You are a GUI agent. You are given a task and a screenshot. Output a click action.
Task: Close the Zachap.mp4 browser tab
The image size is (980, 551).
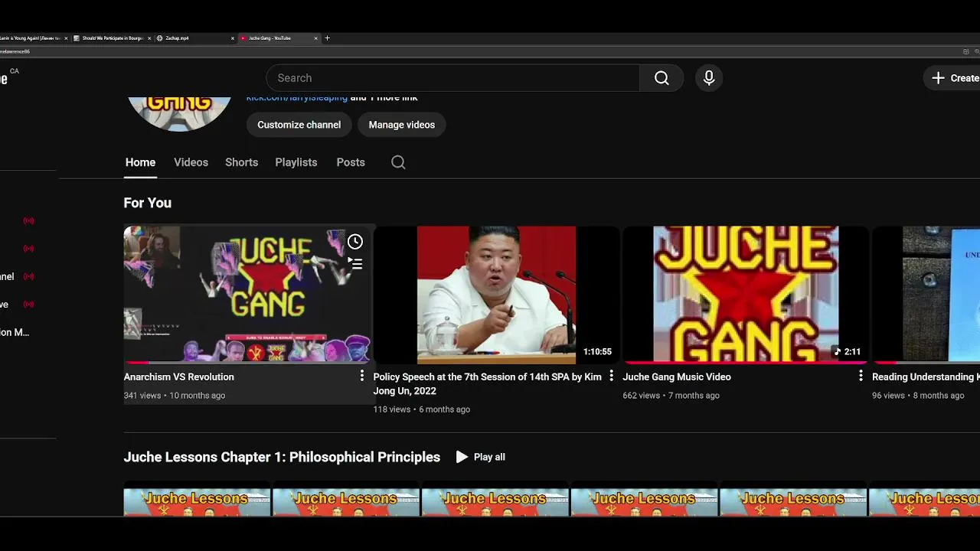point(233,38)
